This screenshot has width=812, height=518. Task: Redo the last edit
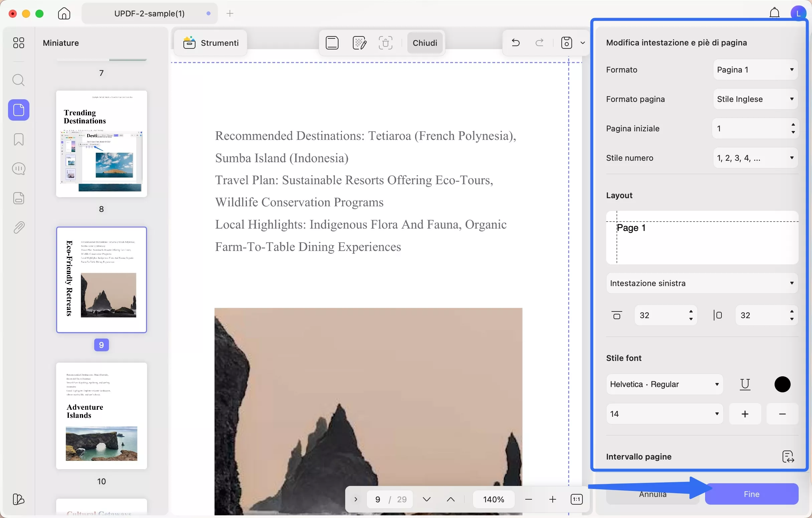539,42
